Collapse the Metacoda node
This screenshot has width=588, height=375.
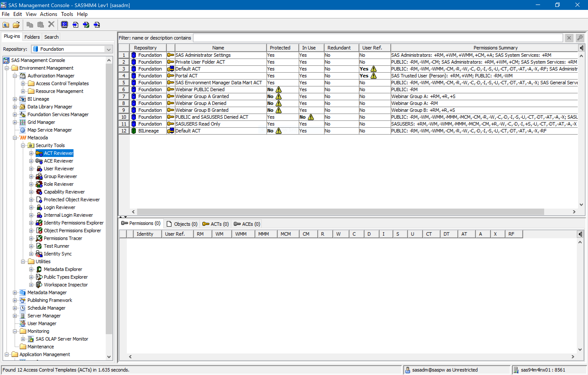[x=15, y=138]
